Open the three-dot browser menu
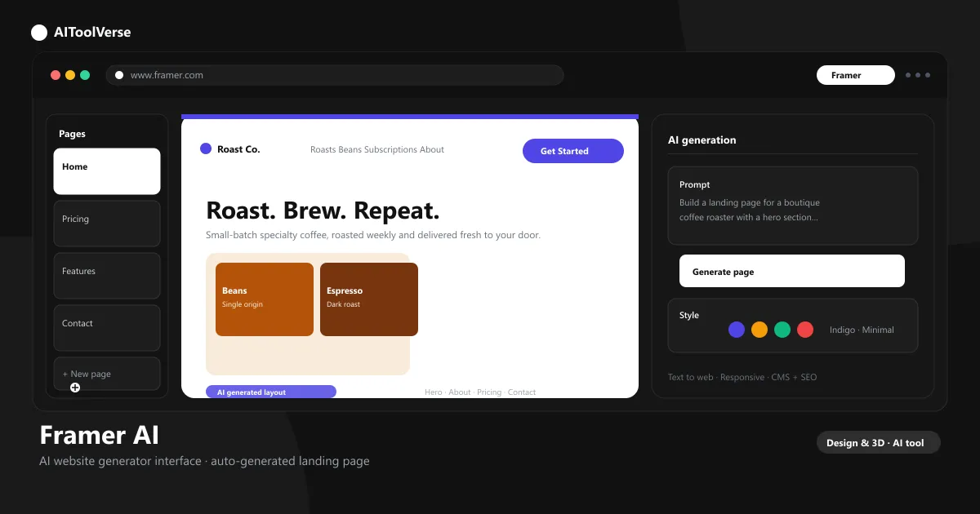The image size is (980, 514). [918, 75]
